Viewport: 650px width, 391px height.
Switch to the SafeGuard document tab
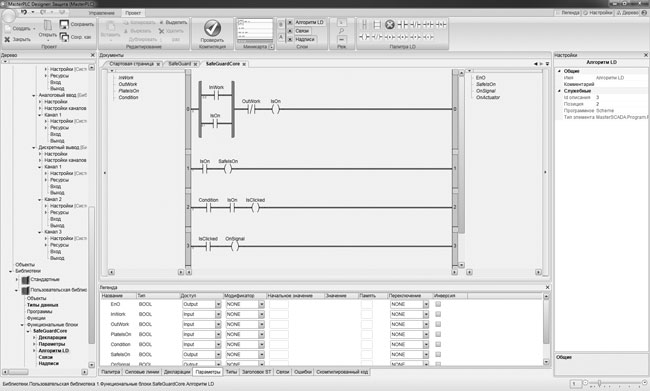180,64
